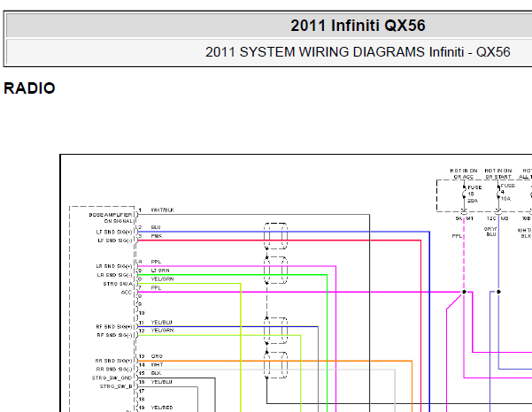Click the 'PPL' label beside dashed purple wire
This screenshot has width=532, height=412.
[x=457, y=236]
